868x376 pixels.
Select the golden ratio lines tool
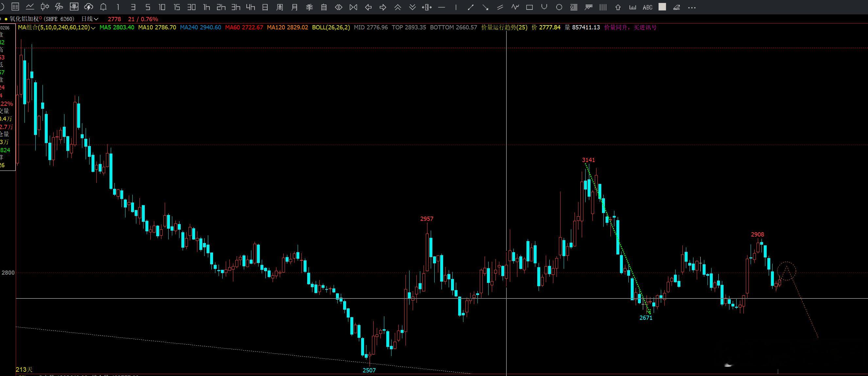(x=574, y=7)
